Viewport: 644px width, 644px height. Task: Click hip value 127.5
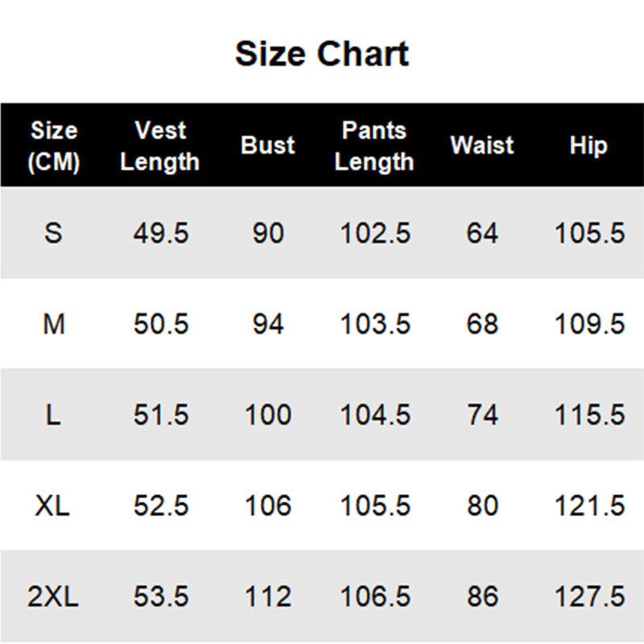pos(590,596)
